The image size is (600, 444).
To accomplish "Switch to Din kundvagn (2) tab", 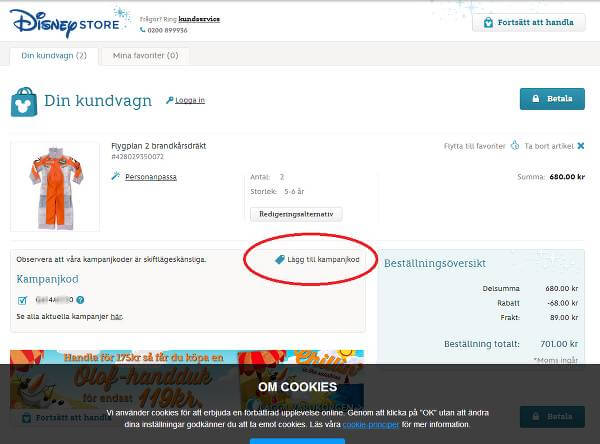I will pos(54,56).
